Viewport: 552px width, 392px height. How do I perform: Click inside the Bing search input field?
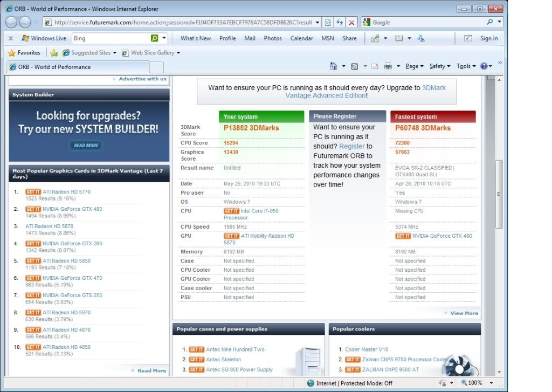pyautogui.click(x=111, y=38)
